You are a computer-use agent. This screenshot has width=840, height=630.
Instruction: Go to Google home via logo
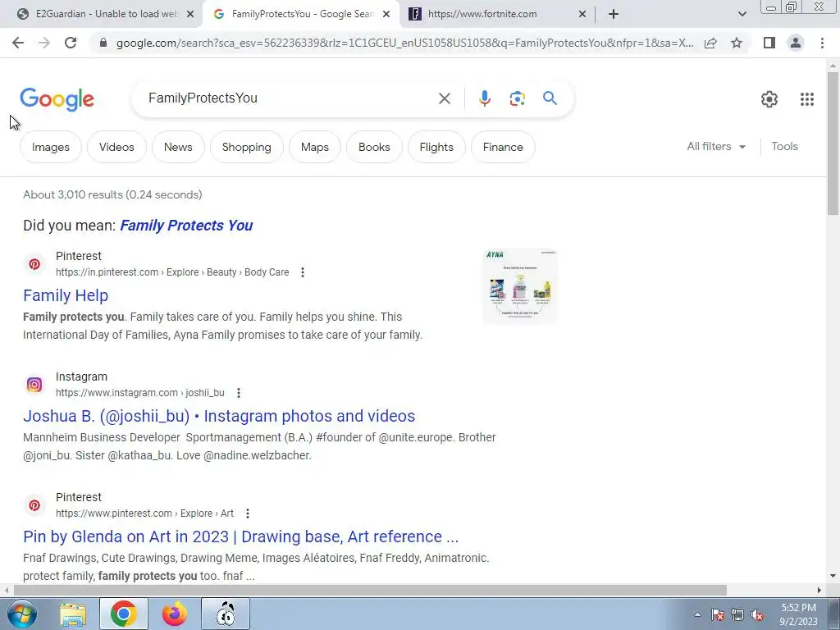tap(57, 99)
